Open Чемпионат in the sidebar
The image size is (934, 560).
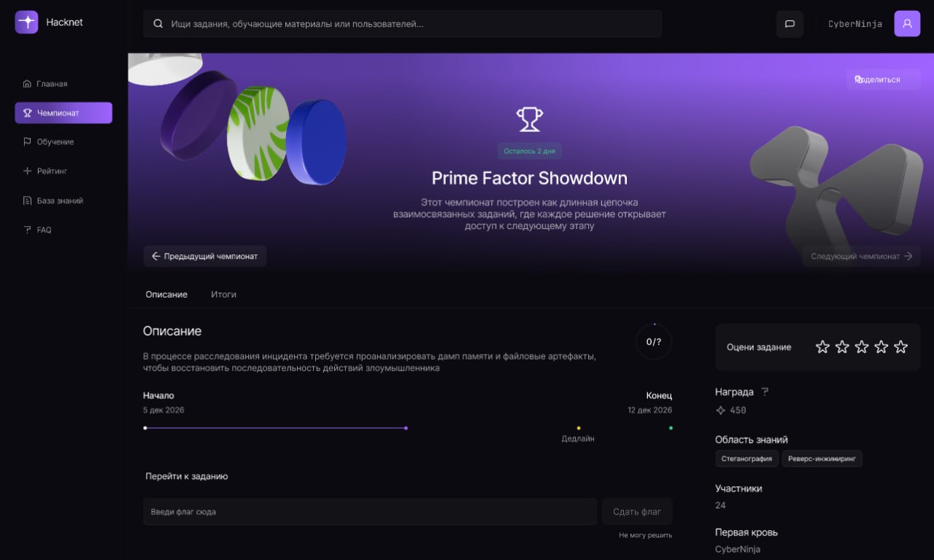63,113
